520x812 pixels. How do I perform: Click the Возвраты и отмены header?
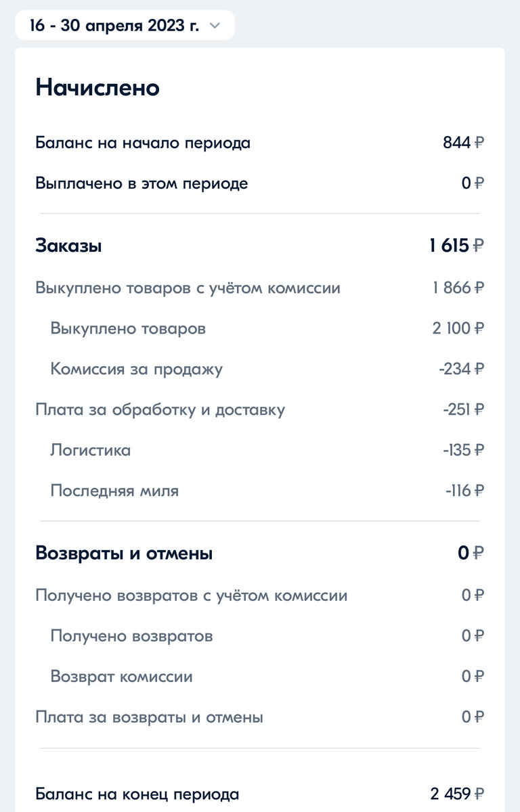pyautogui.click(x=124, y=554)
